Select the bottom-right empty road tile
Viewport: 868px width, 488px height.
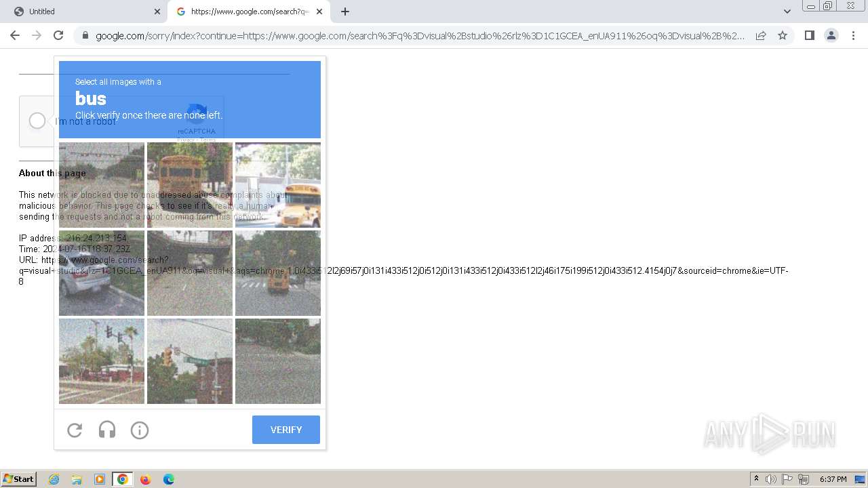coord(278,361)
